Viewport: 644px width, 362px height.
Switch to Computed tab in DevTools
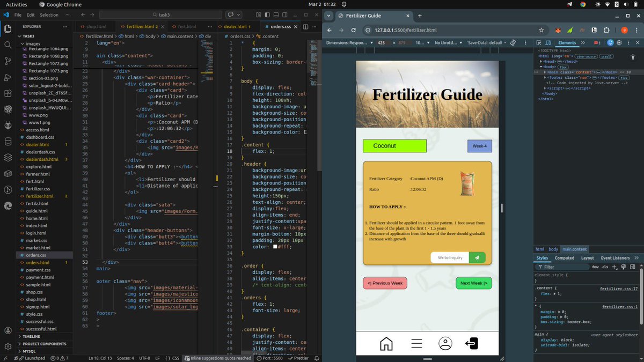pos(564,258)
